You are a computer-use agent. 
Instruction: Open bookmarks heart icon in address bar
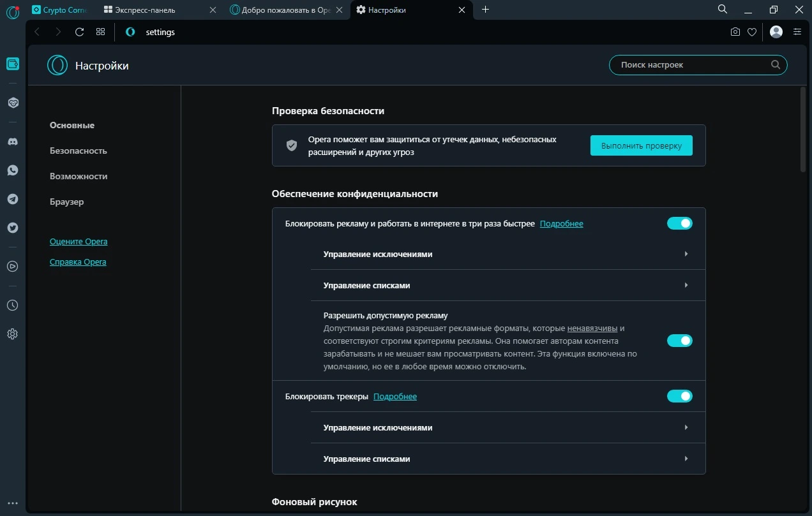(752, 32)
